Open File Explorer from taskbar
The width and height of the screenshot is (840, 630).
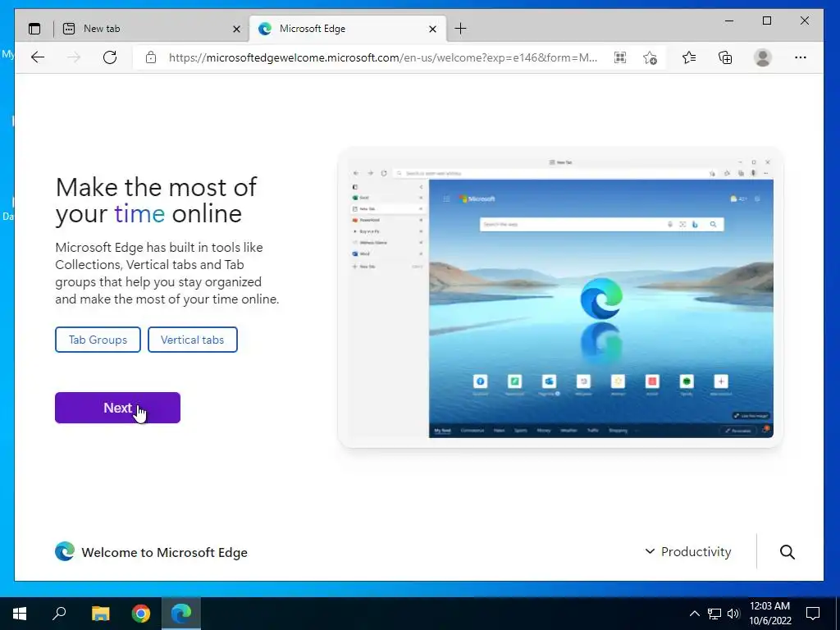tap(100, 614)
